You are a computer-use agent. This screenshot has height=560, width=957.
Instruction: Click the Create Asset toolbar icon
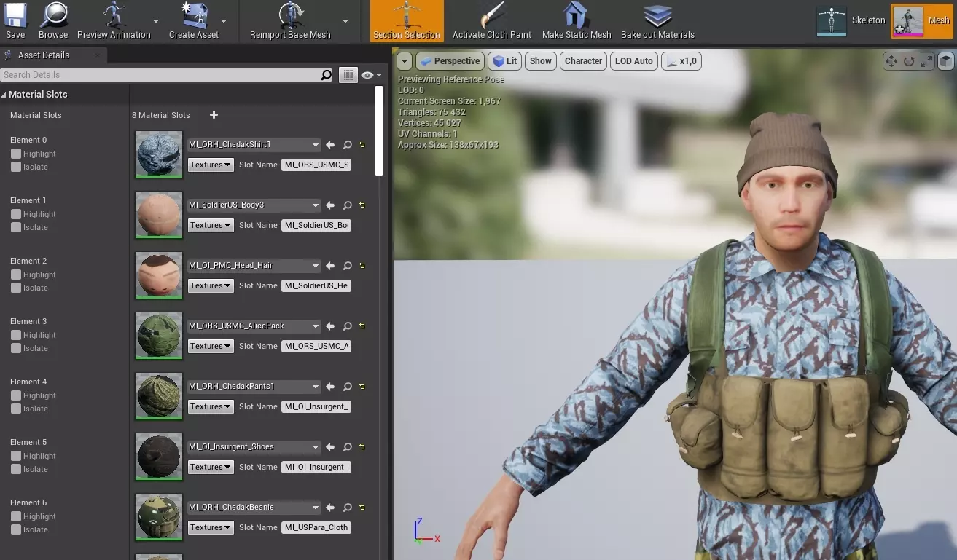(x=193, y=20)
